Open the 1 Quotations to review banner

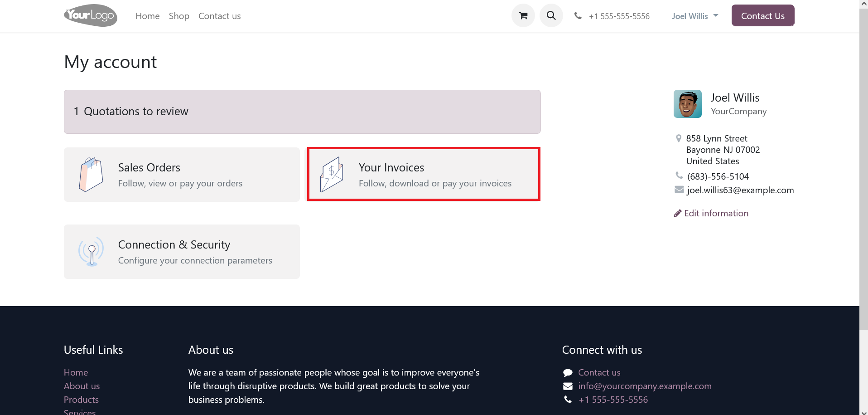tap(302, 112)
